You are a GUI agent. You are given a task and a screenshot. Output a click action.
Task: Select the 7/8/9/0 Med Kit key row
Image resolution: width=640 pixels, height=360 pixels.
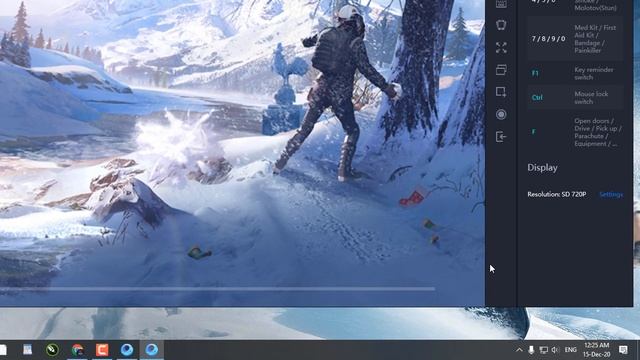pos(575,39)
